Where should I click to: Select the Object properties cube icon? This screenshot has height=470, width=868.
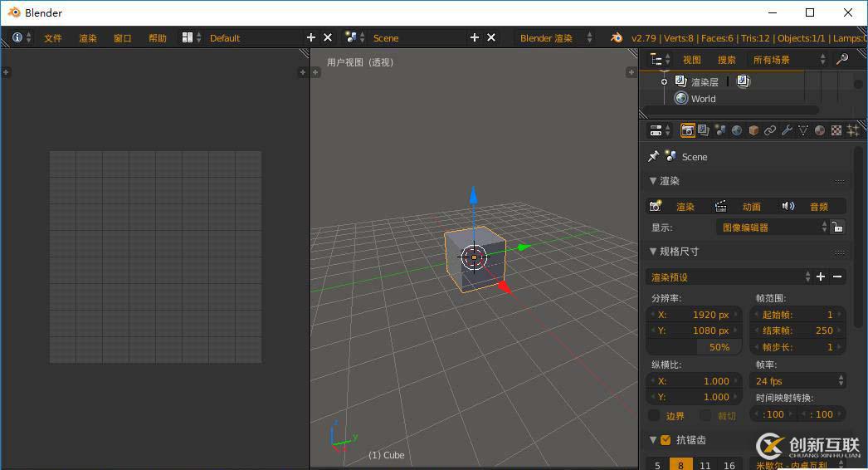pyautogui.click(x=753, y=130)
